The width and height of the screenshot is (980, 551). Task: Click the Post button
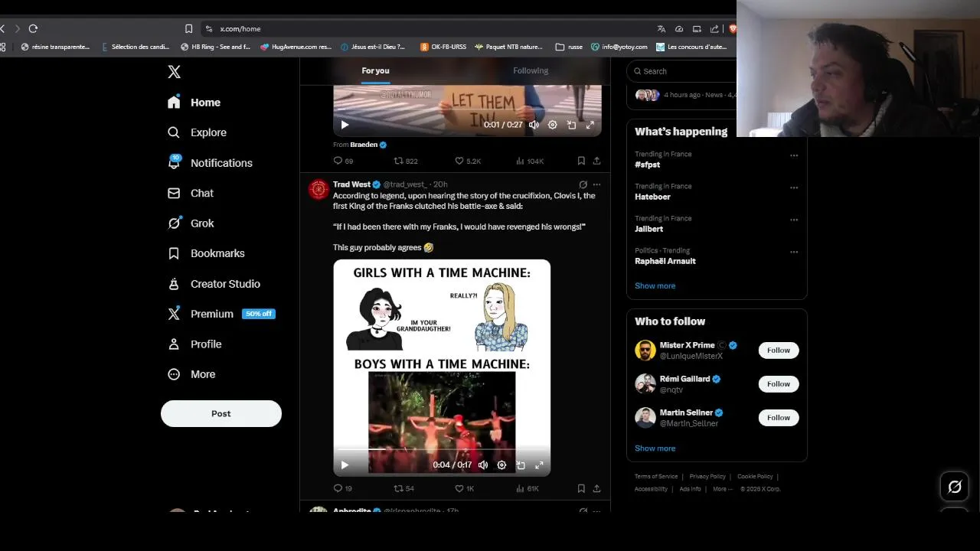pyautogui.click(x=221, y=413)
